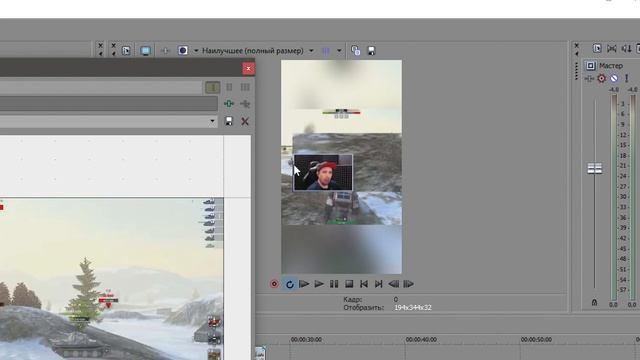The width and height of the screenshot is (640, 360).
Task: Adjust the Master volume fader handle
Action: click(x=594, y=168)
